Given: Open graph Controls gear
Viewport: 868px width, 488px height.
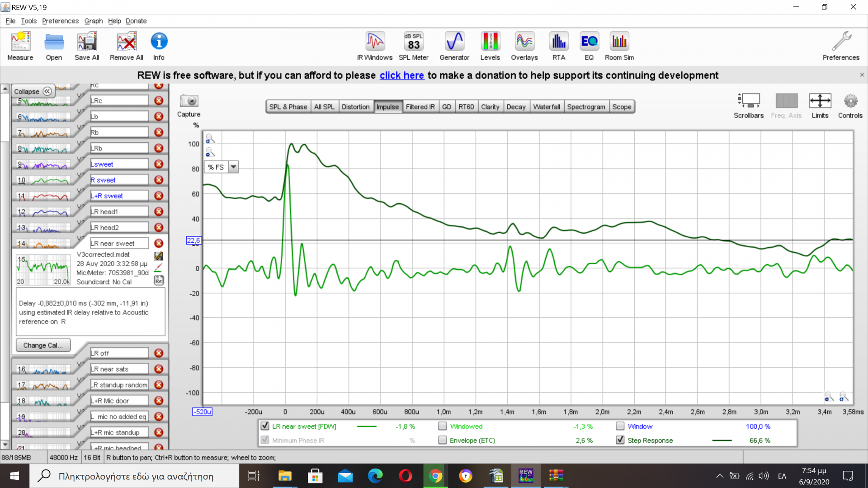Looking at the screenshot, I should click(850, 100).
